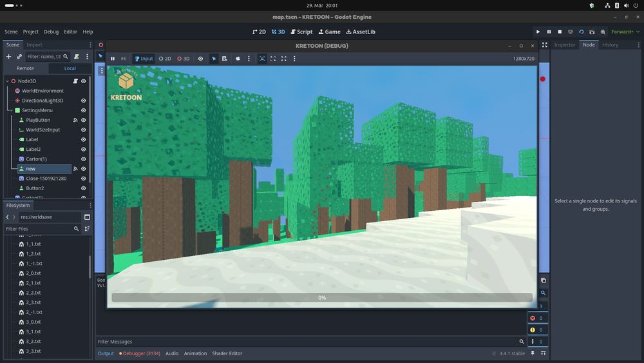Click the output search magnifier toggle

[544, 293]
